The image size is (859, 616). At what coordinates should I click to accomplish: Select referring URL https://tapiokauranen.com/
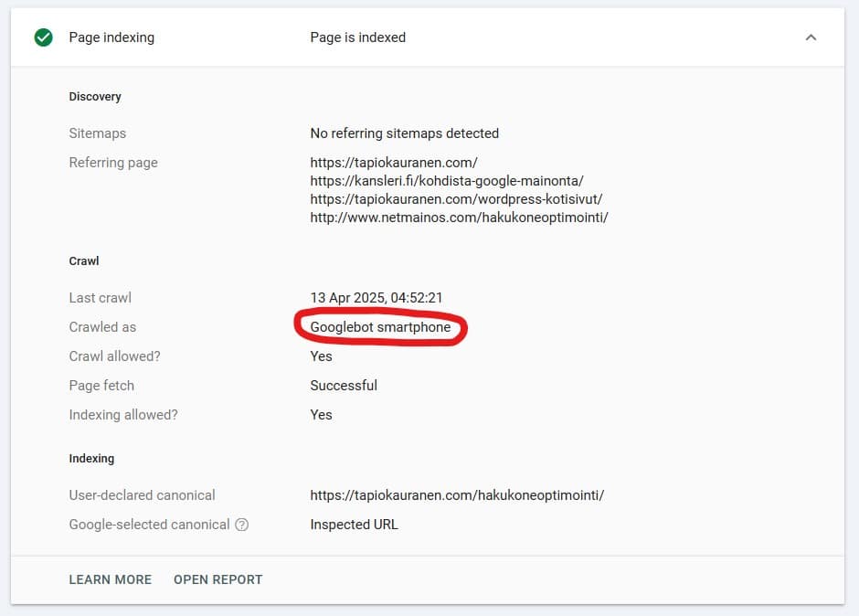coord(394,163)
